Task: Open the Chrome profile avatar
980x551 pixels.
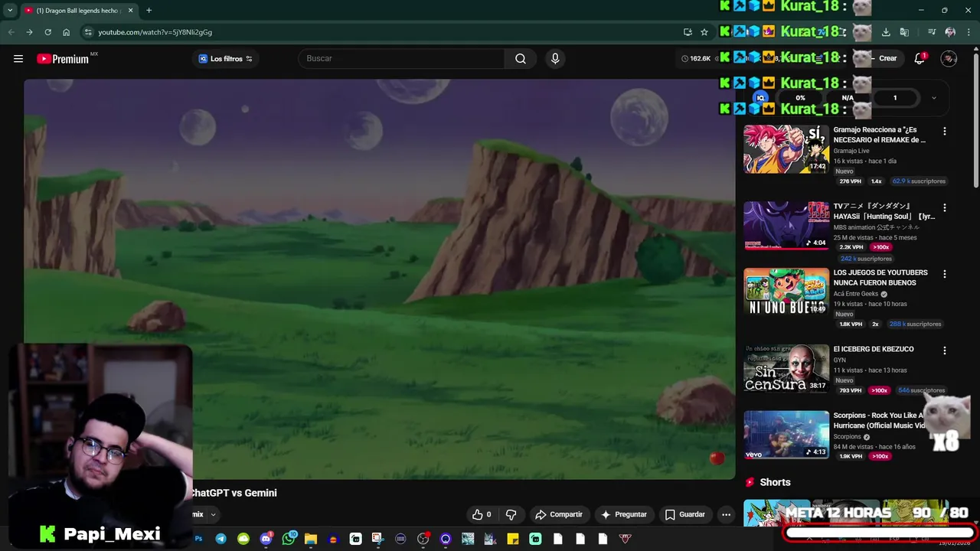Action: coord(950,32)
